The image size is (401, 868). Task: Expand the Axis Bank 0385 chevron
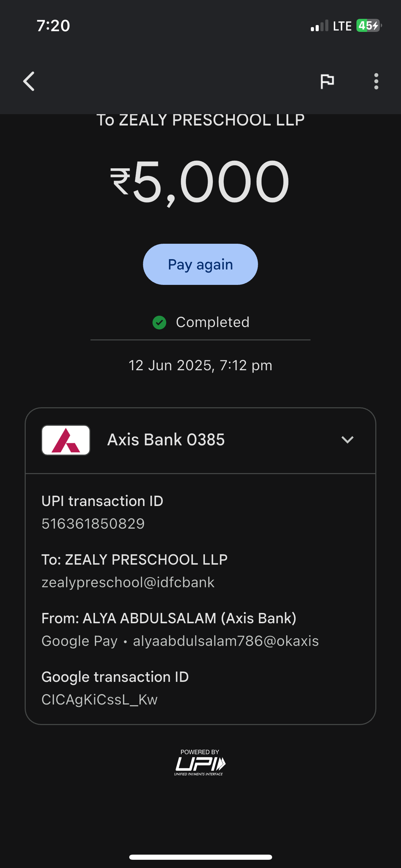tap(347, 440)
